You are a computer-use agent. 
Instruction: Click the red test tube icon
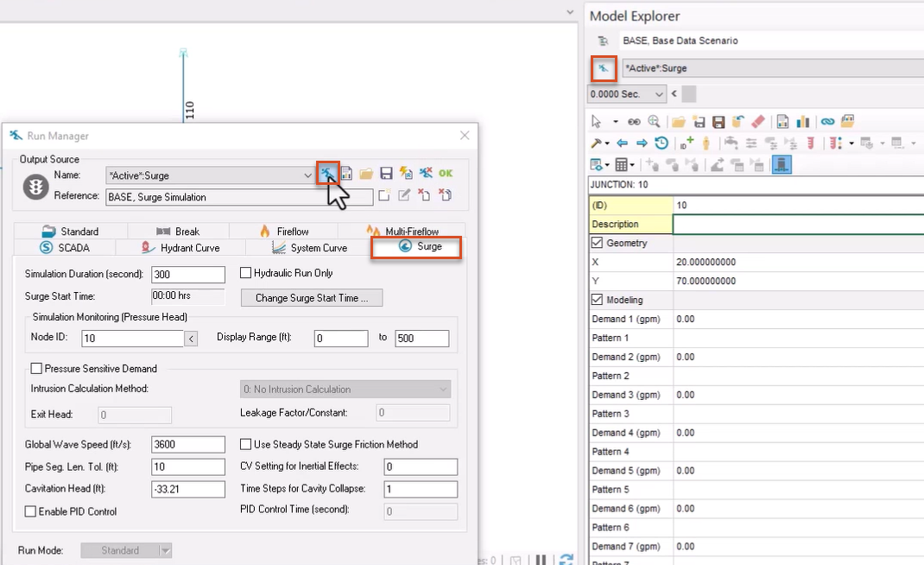click(810, 143)
